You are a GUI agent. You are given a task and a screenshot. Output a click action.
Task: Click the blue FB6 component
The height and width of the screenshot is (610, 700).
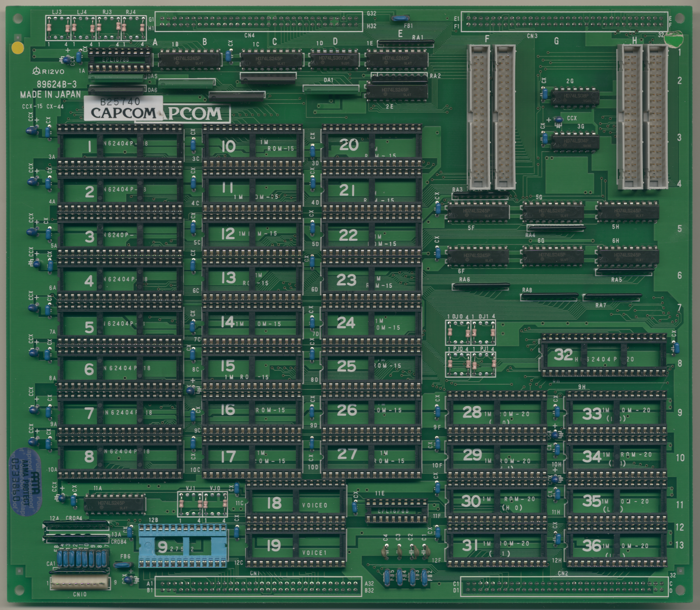point(123,565)
